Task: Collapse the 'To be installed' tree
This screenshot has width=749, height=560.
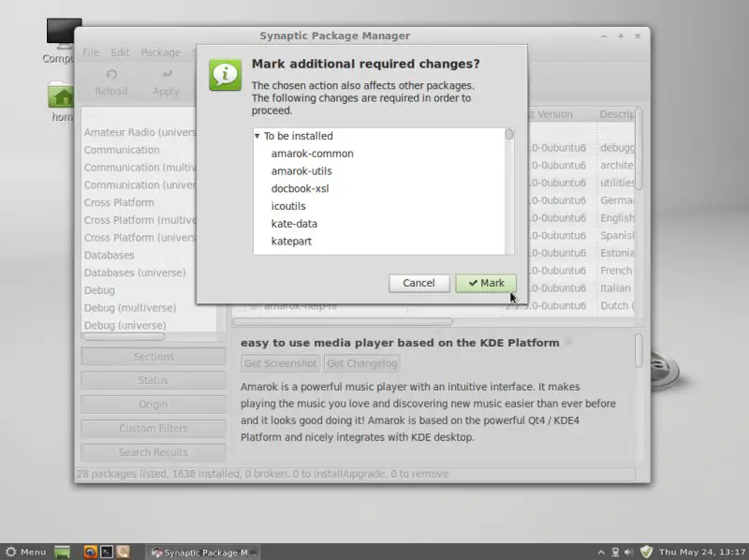Action: pyautogui.click(x=257, y=136)
